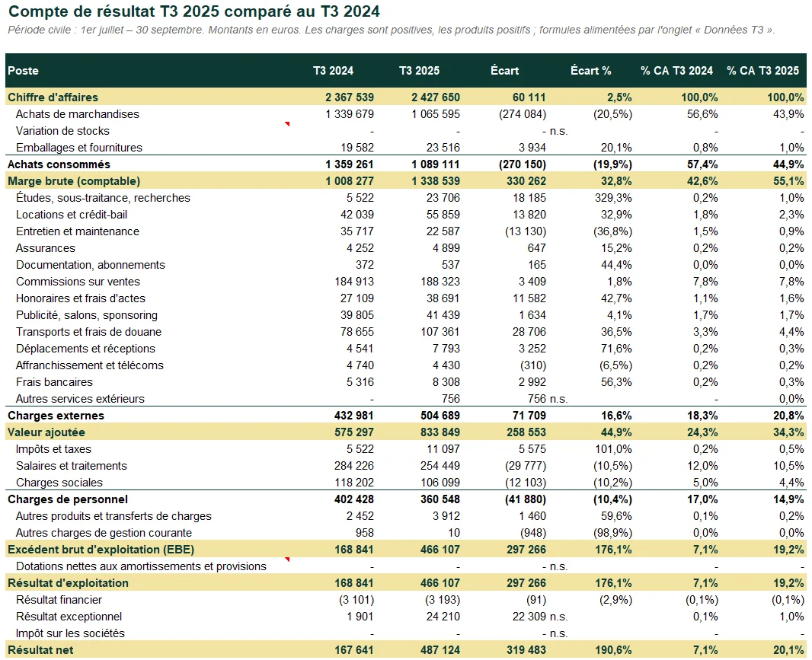Select the 'Écart' column header
Image resolution: width=812 pixels, height=660 pixels.
tap(504, 71)
